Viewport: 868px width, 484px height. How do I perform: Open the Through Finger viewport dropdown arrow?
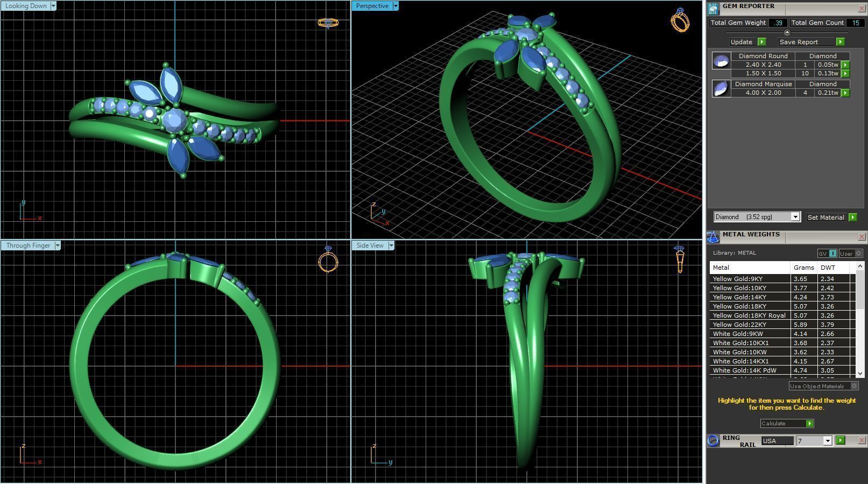coord(58,245)
